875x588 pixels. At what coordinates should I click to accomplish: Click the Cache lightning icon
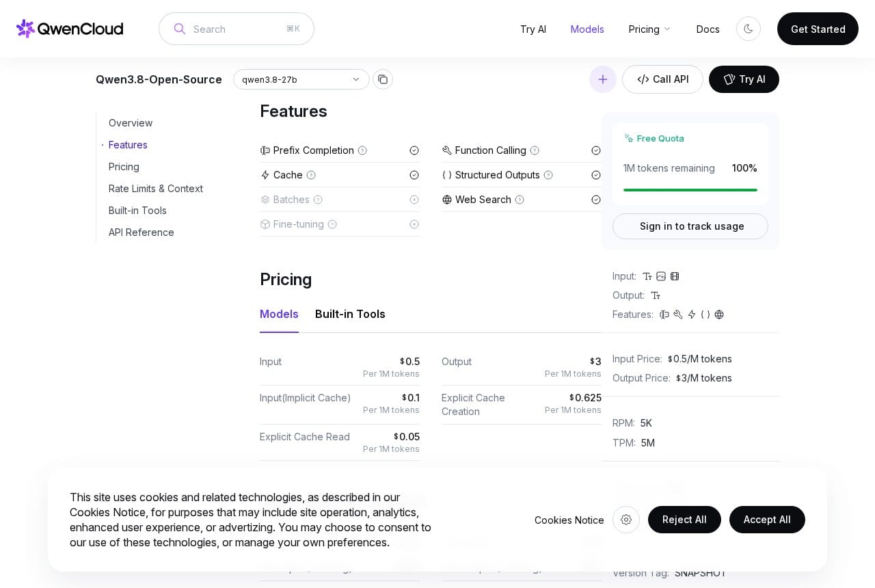tap(265, 175)
